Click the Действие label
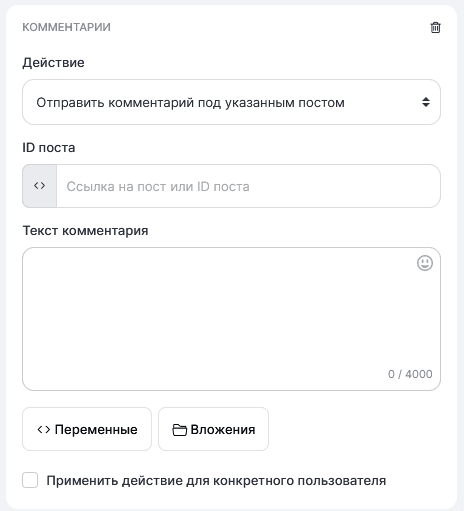The width and height of the screenshot is (464, 511). coord(53,63)
